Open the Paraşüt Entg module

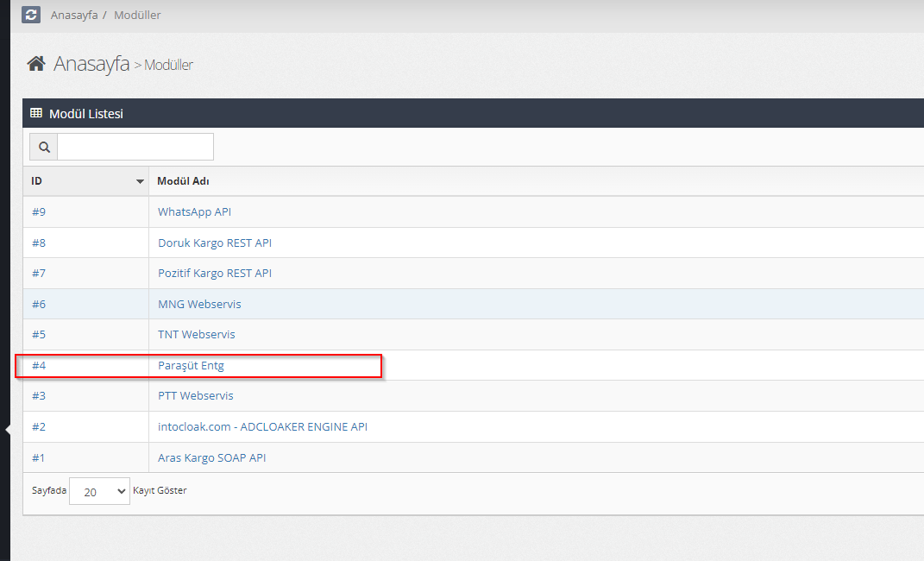[x=191, y=365]
